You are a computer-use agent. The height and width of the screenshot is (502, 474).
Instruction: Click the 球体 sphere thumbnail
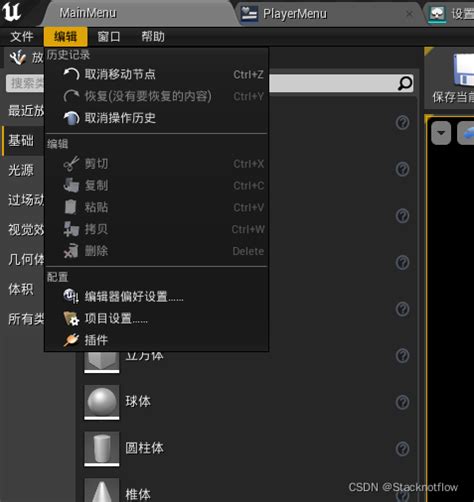(x=102, y=402)
